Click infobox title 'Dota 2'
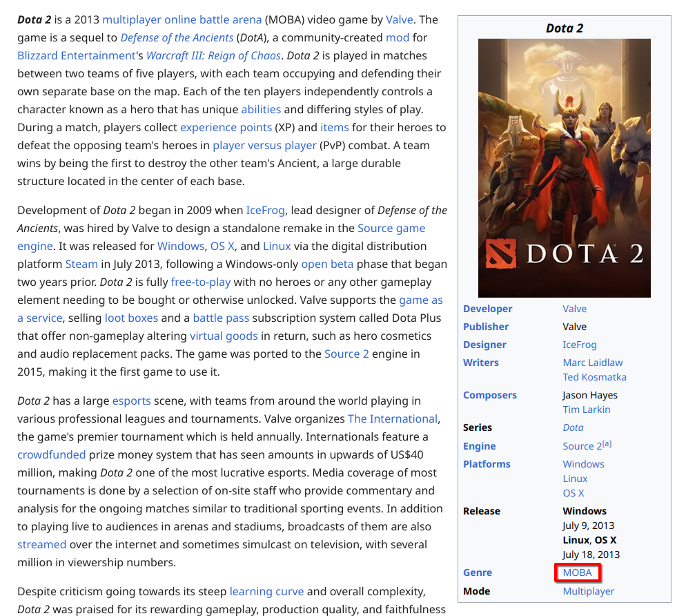 pos(565,28)
